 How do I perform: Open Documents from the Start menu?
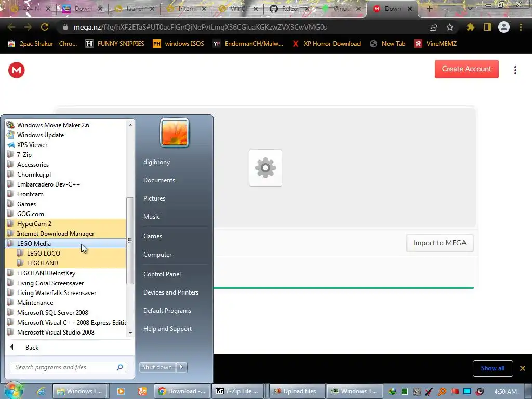pyautogui.click(x=159, y=180)
